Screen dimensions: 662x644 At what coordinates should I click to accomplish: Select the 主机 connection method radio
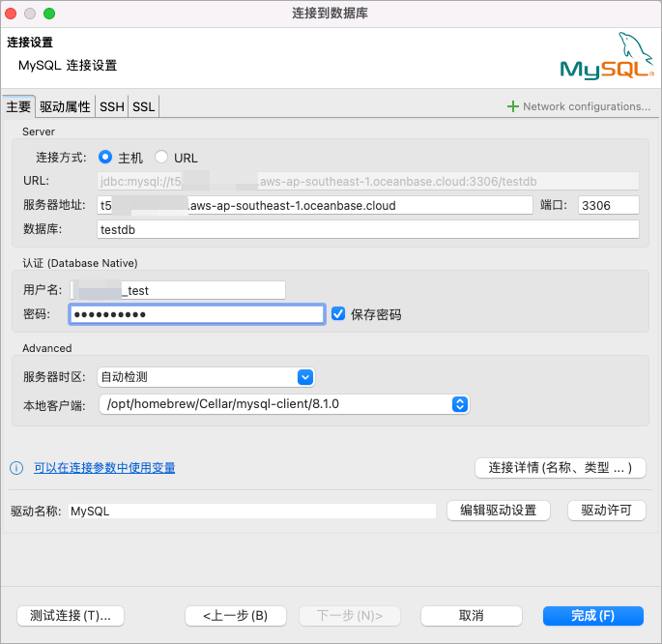pos(105,157)
